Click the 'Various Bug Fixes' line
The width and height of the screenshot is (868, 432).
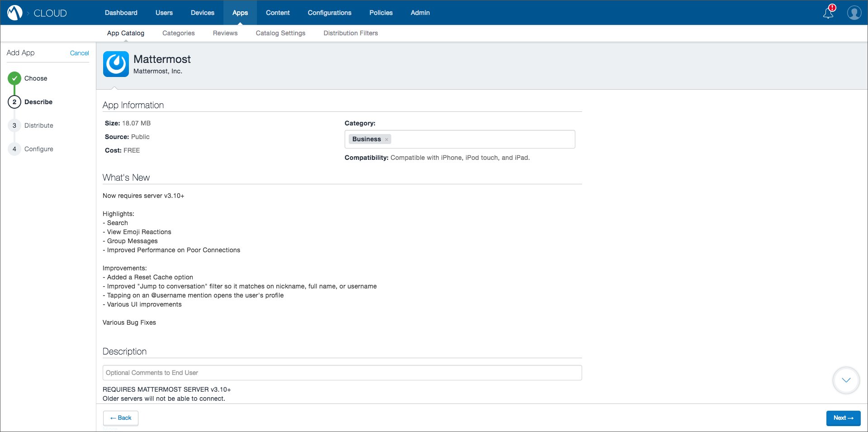pos(129,322)
